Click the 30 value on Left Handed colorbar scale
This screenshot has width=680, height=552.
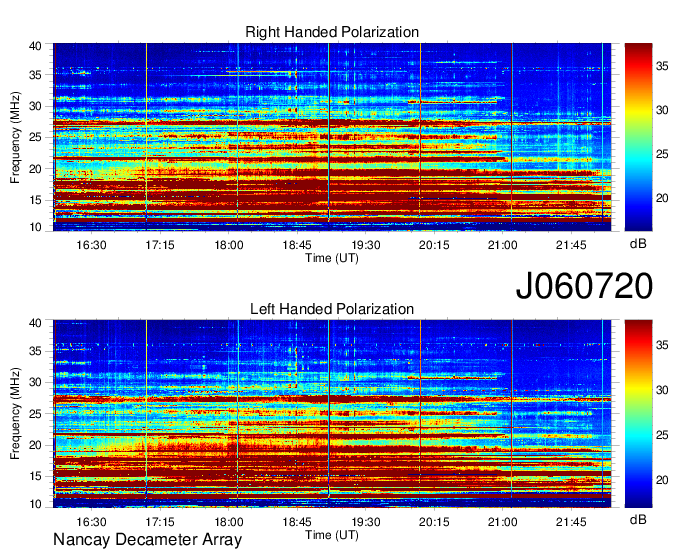[662, 390]
